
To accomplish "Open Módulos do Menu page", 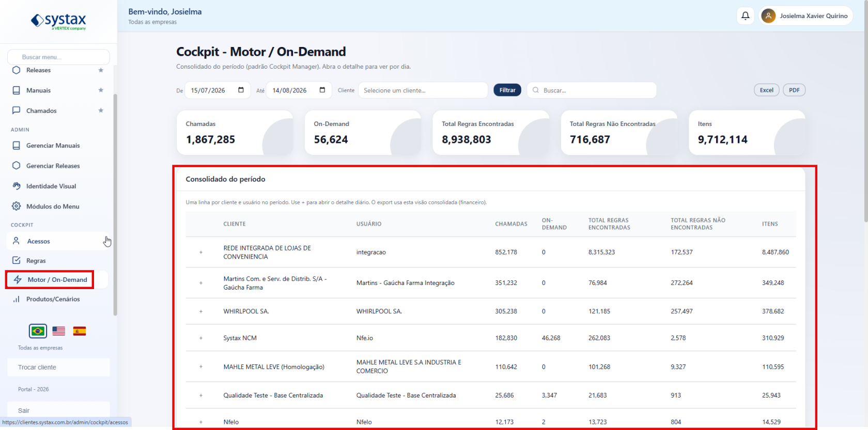I will tap(58, 206).
